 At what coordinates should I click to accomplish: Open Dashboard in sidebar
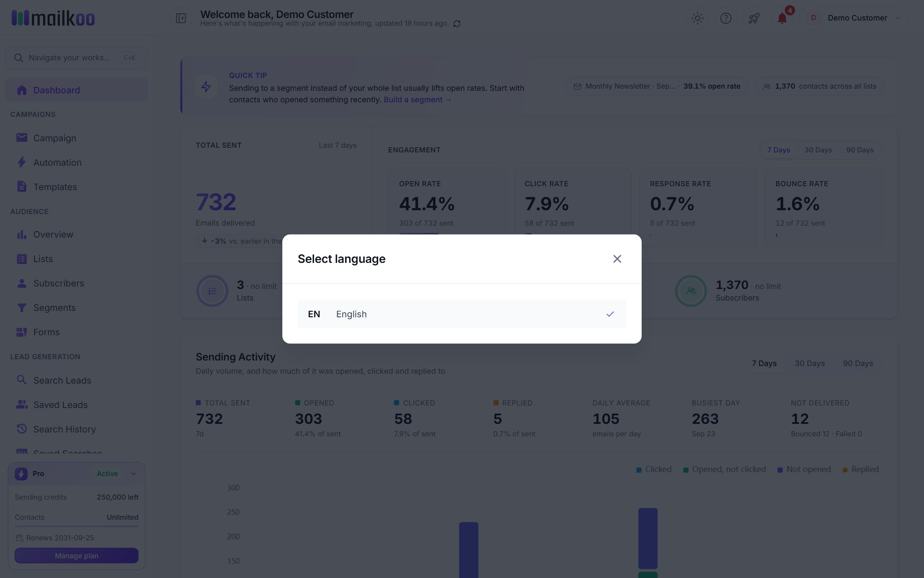click(77, 90)
